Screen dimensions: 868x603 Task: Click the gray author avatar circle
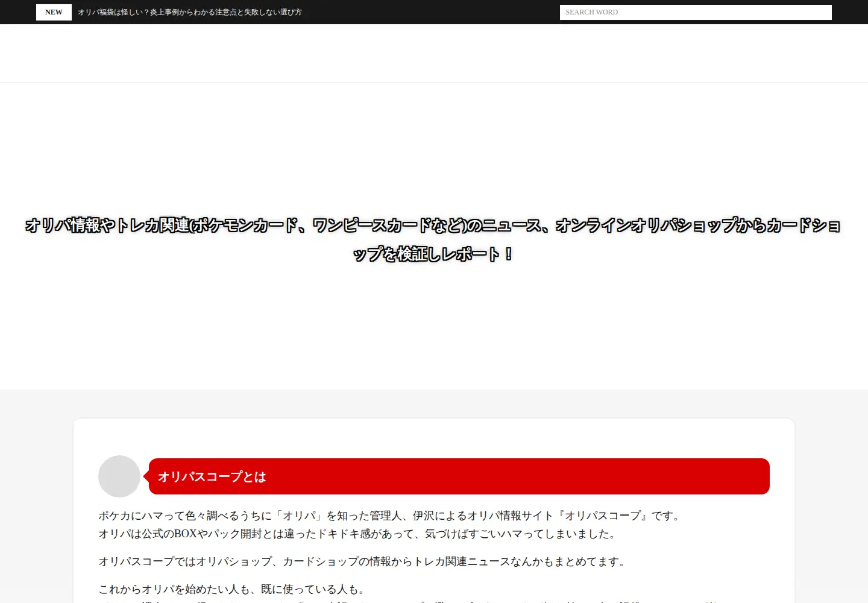point(119,476)
